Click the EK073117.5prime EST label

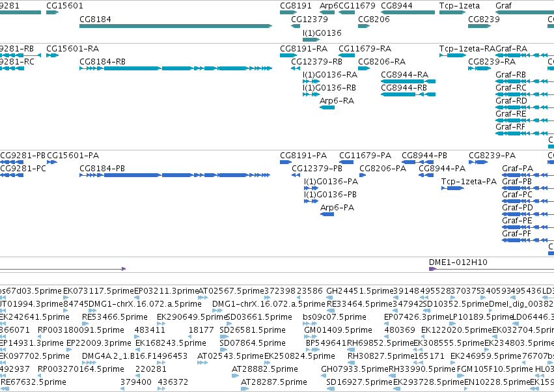point(98,290)
